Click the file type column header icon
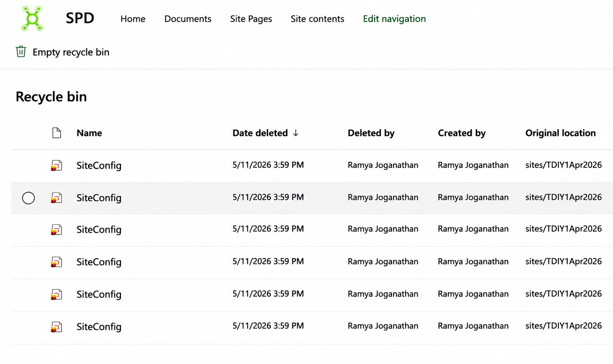613x364 pixels. coord(57,133)
